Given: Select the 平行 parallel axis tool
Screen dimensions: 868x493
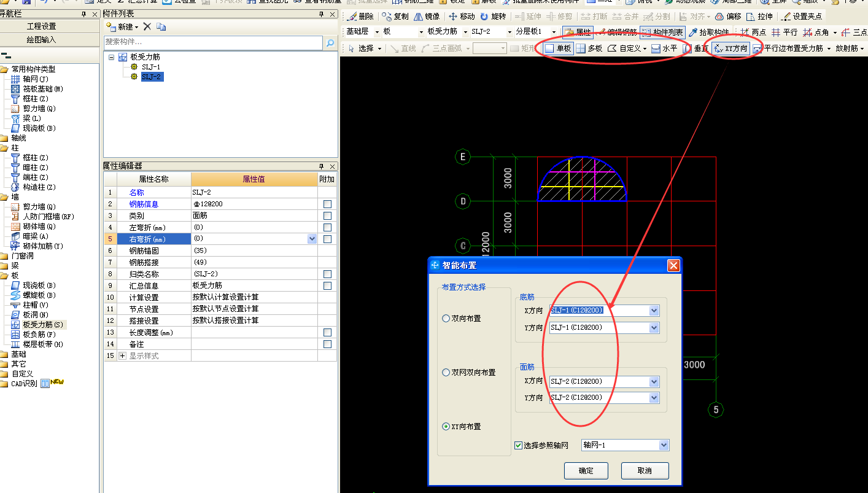Looking at the screenshot, I should [x=785, y=32].
